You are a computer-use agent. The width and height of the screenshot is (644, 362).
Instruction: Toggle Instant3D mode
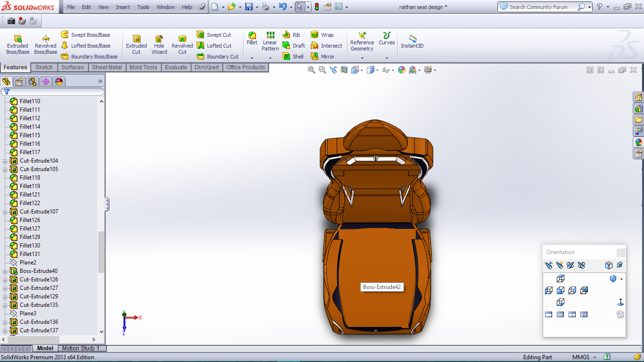(412, 41)
